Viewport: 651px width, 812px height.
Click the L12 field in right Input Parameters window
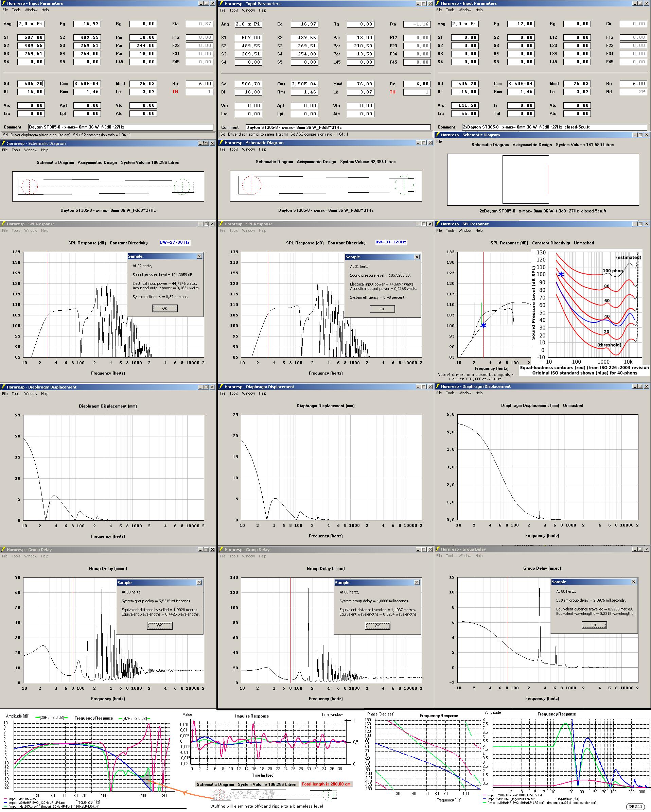[x=577, y=37]
